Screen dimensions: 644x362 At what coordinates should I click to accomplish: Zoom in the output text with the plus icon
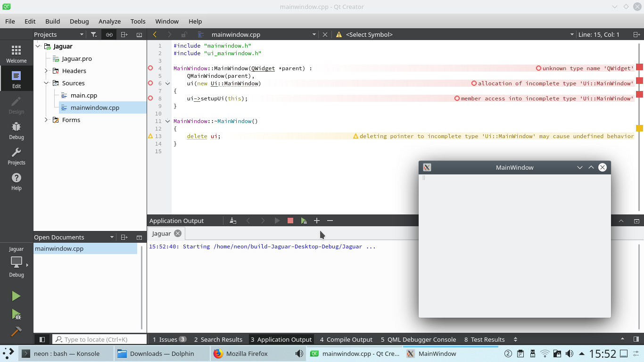[317, 220]
